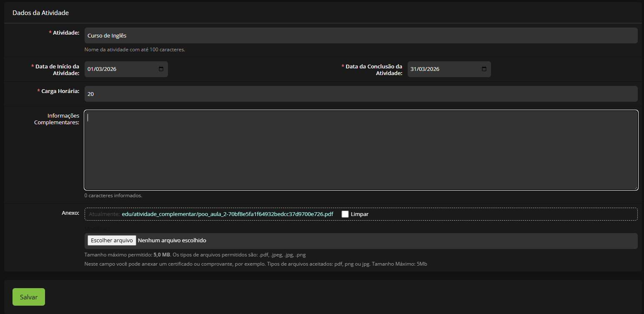Open the calendar picker for Data de Início
The height and width of the screenshot is (314, 644).
click(x=161, y=69)
